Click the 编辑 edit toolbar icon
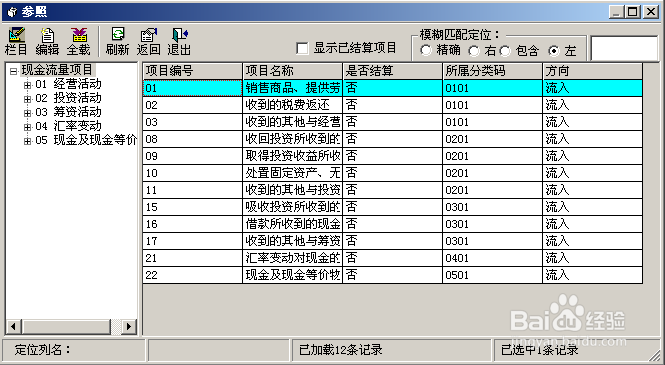 pos(47,41)
